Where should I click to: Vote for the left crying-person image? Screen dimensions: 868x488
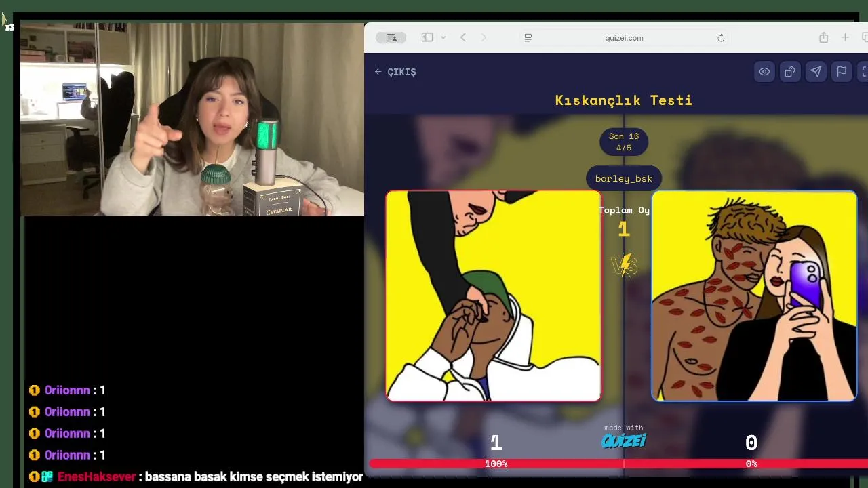click(494, 296)
